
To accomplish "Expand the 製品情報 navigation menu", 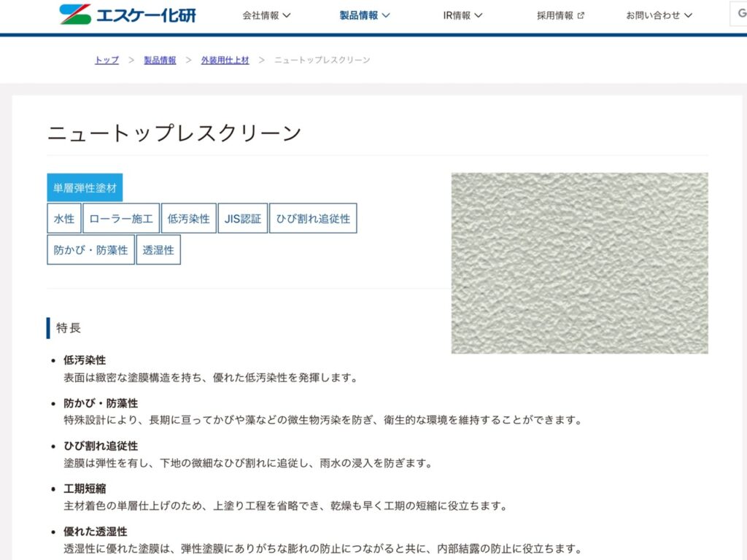I will 365,15.
